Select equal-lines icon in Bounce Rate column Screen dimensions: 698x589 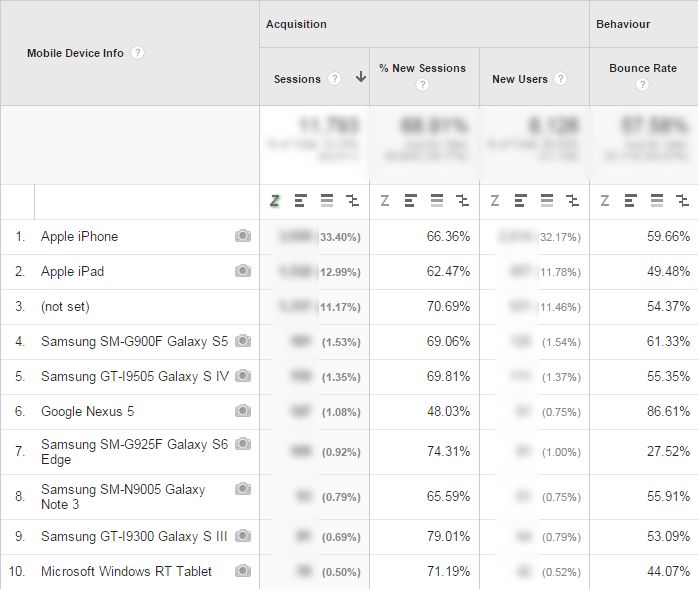tap(657, 201)
